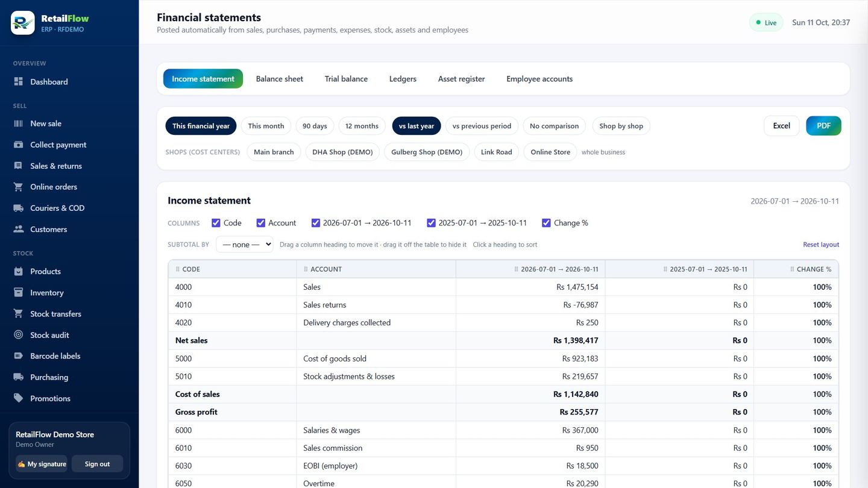Download the statement as PDF
Screen dimensions: 868x488
pos(823,126)
